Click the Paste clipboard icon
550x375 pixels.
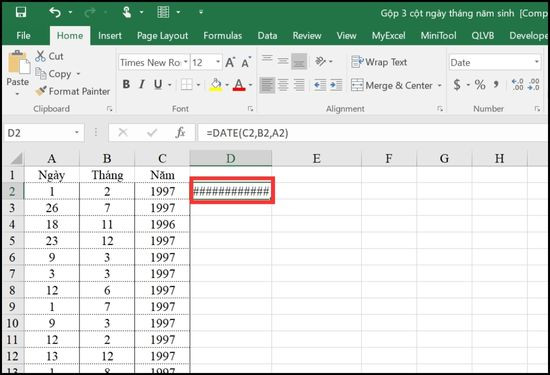(x=19, y=62)
